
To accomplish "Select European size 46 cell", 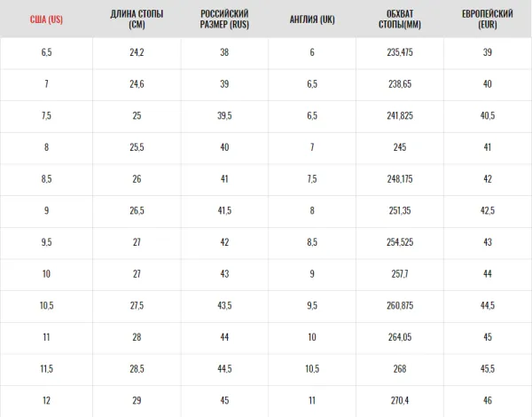I will pos(488,400).
